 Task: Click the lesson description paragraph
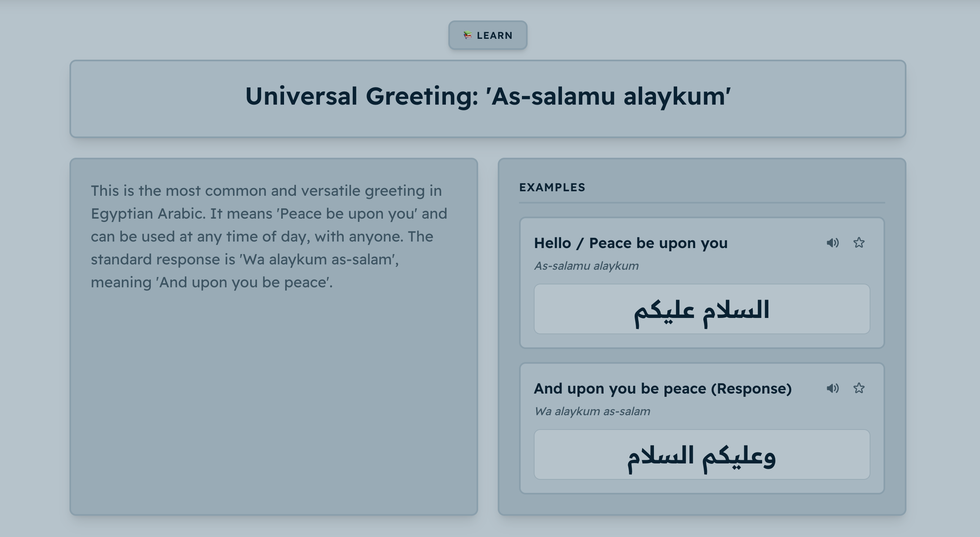click(x=269, y=237)
